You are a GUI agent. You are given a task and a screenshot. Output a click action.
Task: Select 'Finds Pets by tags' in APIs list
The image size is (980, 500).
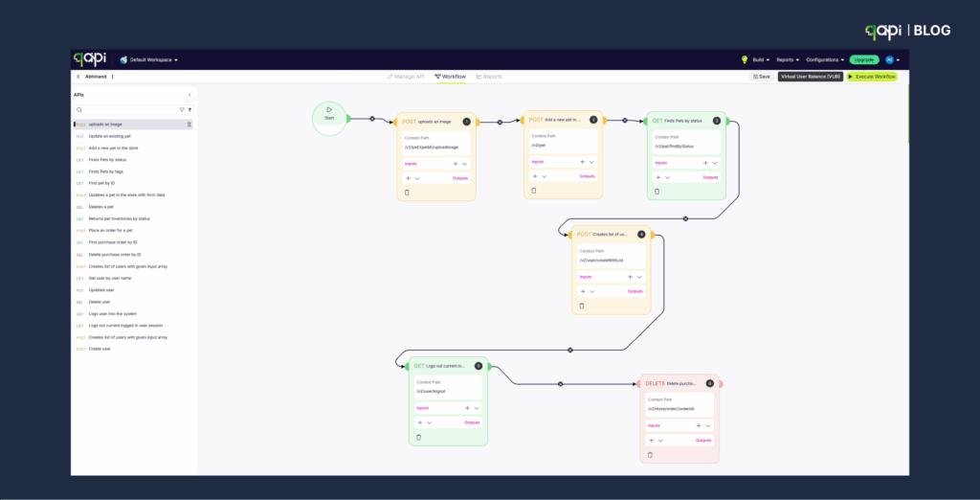pos(106,171)
